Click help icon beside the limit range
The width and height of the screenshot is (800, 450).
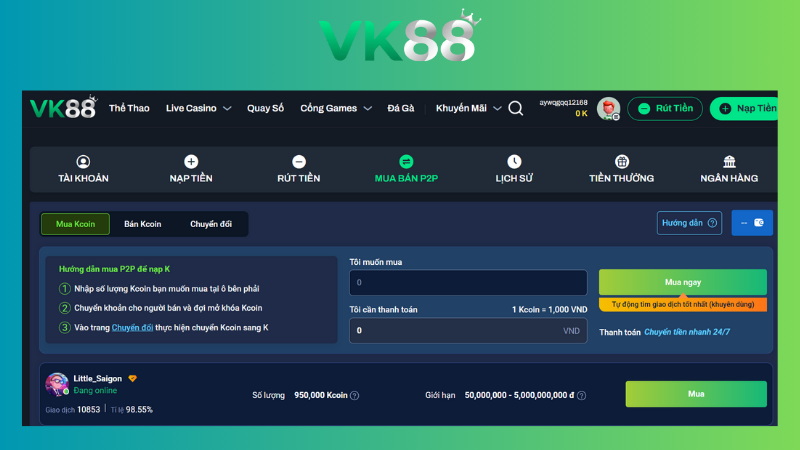click(581, 395)
